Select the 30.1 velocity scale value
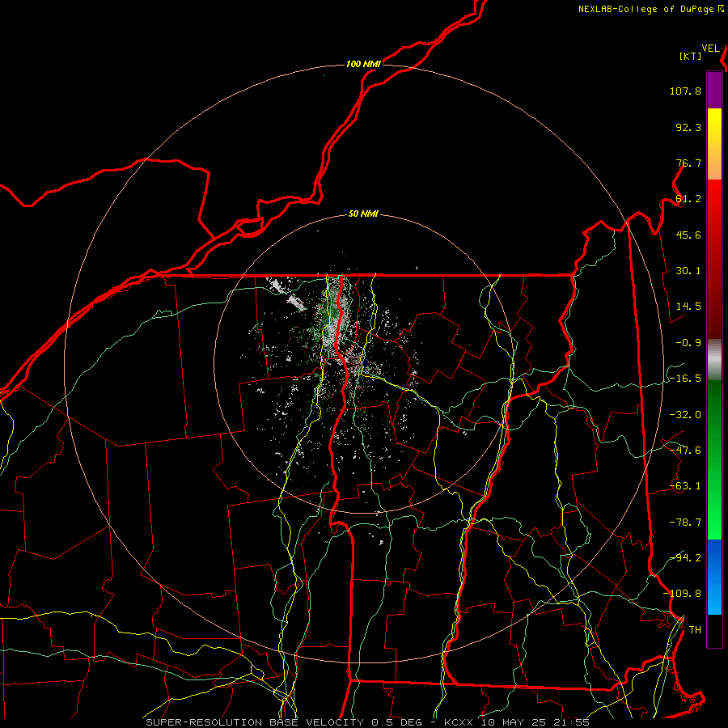This screenshot has height=728, width=728. click(688, 271)
